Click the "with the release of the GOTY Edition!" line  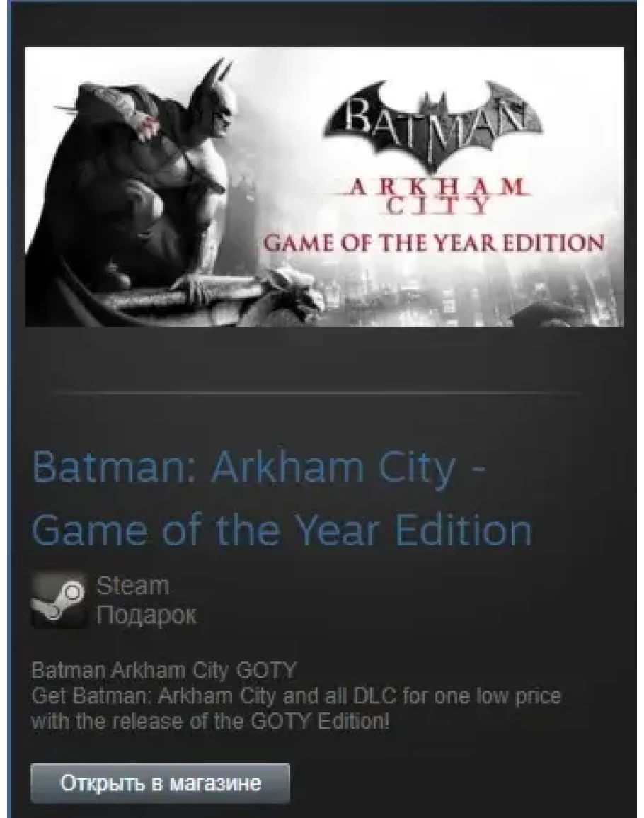coord(210,722)
